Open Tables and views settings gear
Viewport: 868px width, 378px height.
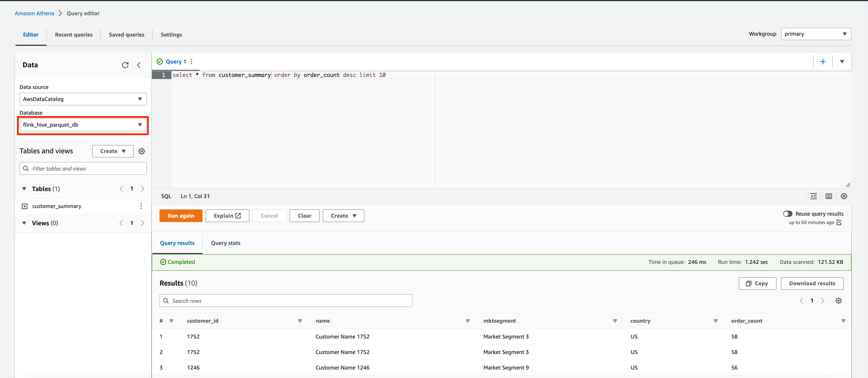pos(142,151)
